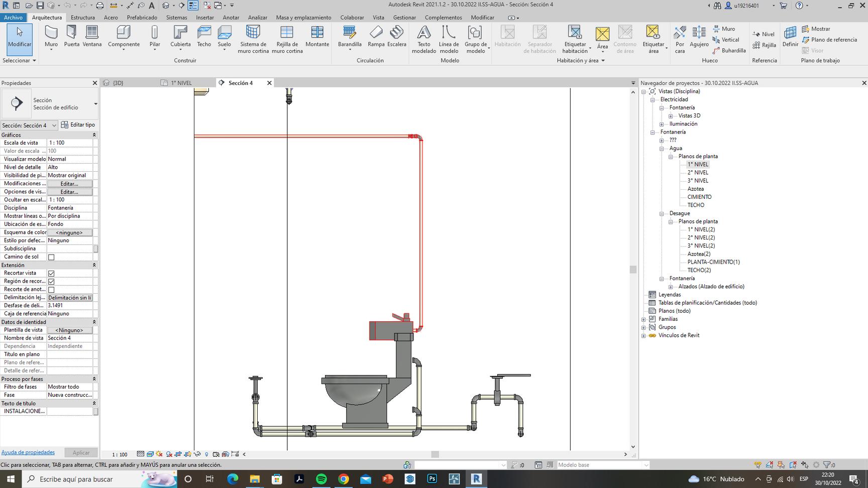Collapse the Desague tree node
Viewport: 868px width, 488px height.
click(662, 213)
